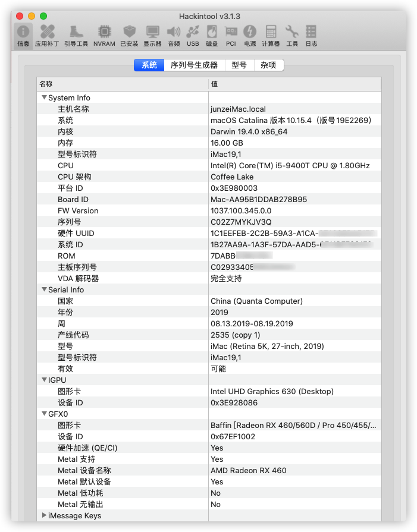Select the 产线代码 2535 (copy 1) value
Image resolution: width=417 pixels, height=532 pixels.
pyautogui.click(x=236, y=335)
